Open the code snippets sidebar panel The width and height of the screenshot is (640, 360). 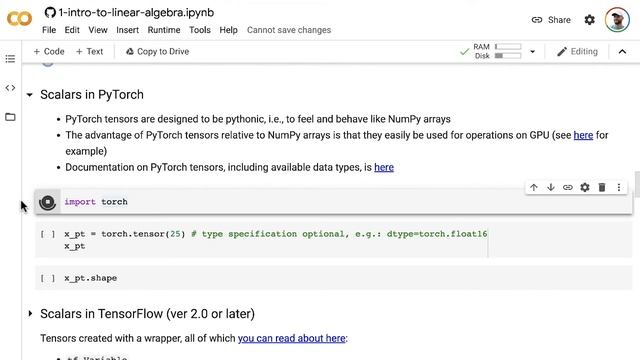(x=10, y=88)
